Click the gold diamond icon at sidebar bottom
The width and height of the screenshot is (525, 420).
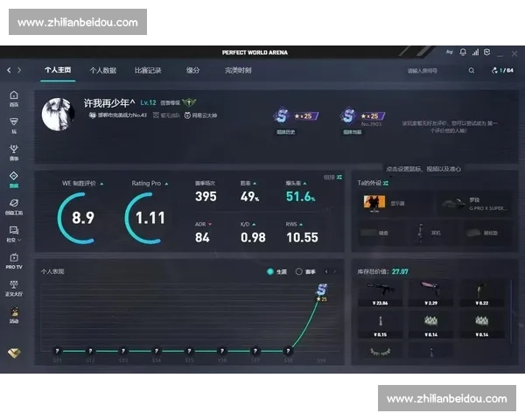coord(13,353)
